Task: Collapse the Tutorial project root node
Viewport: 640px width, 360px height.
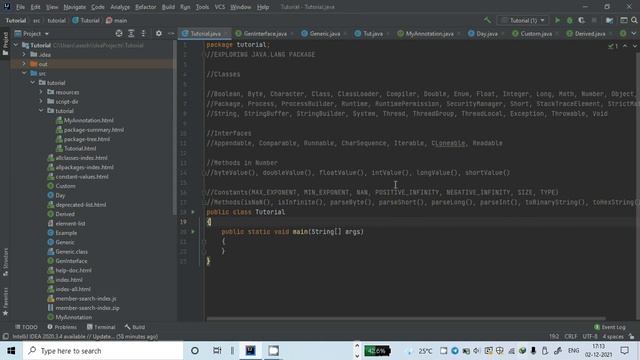Action: point(16,45)
